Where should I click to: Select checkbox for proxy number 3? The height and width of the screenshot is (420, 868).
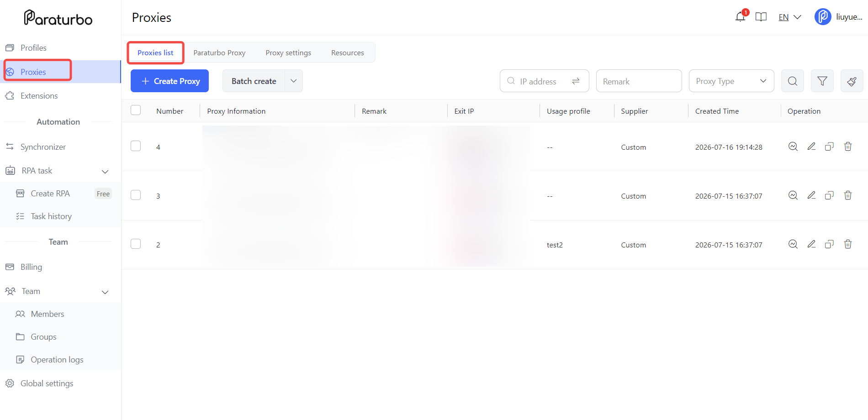click(136, 195)
